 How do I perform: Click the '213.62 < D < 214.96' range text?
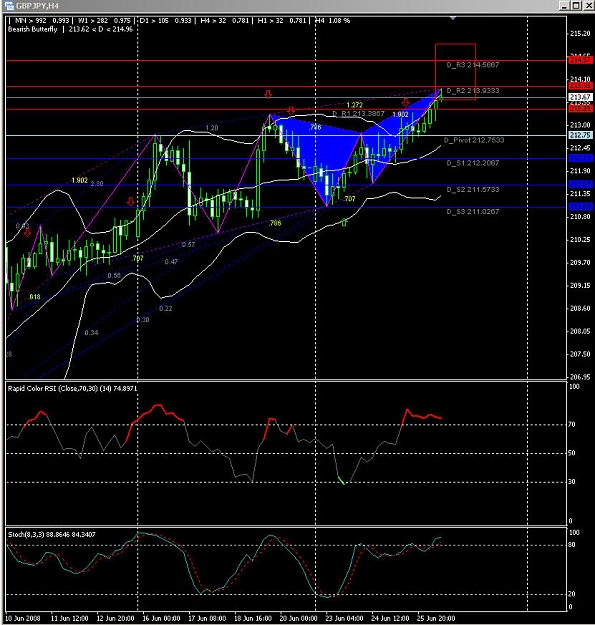point(100,29)
